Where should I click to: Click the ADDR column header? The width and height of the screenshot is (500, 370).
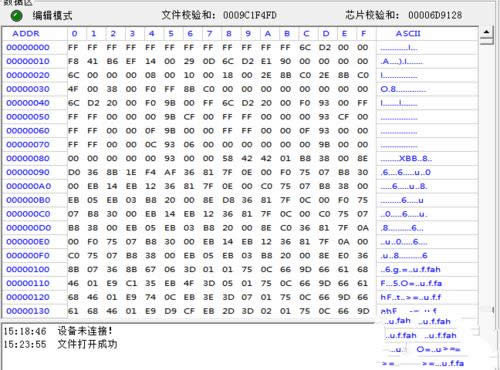coord(26,34)
